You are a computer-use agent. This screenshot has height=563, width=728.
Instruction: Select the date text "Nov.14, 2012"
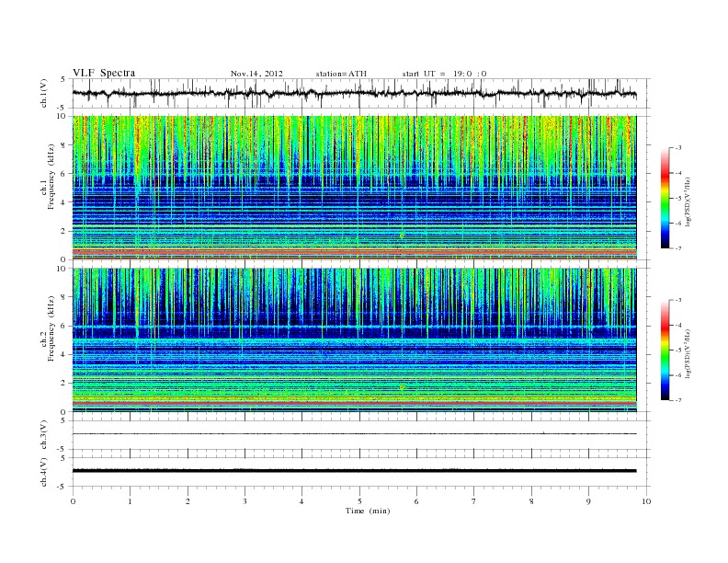pyautogui.click(x=256, y=74)
